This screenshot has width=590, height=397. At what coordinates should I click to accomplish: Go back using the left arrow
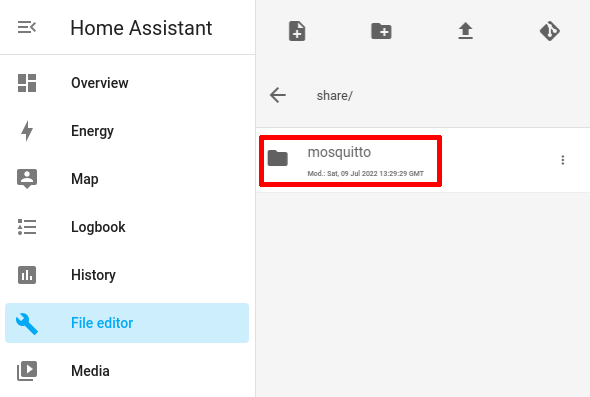[278, 95]
